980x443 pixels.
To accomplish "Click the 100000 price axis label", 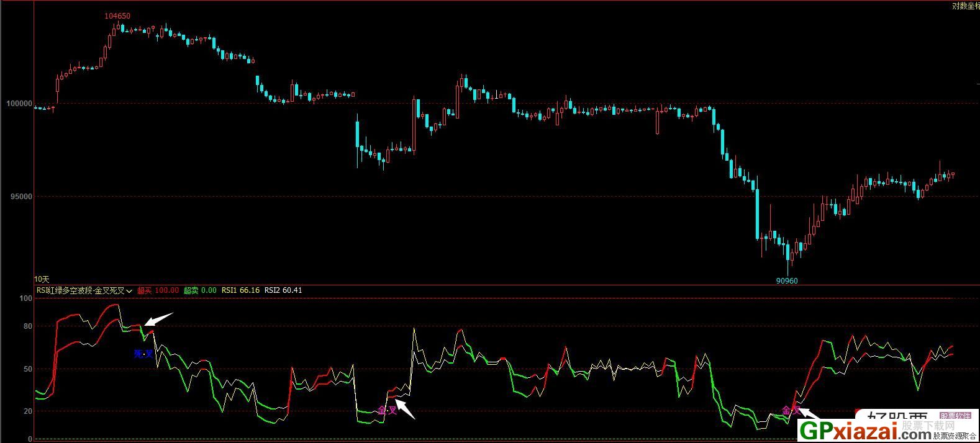I will click(19, 104).
